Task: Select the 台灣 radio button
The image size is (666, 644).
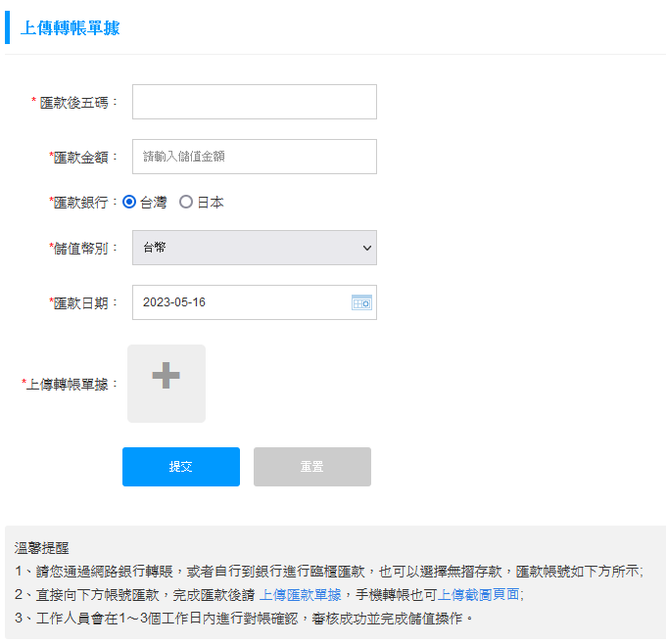Action: click(129, 203)
